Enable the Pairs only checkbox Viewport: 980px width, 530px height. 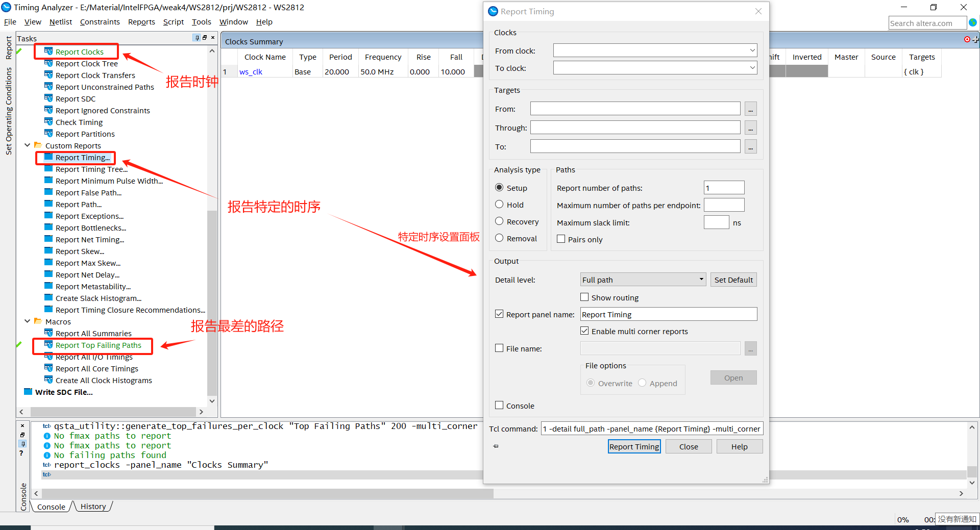tap(561, 239)
